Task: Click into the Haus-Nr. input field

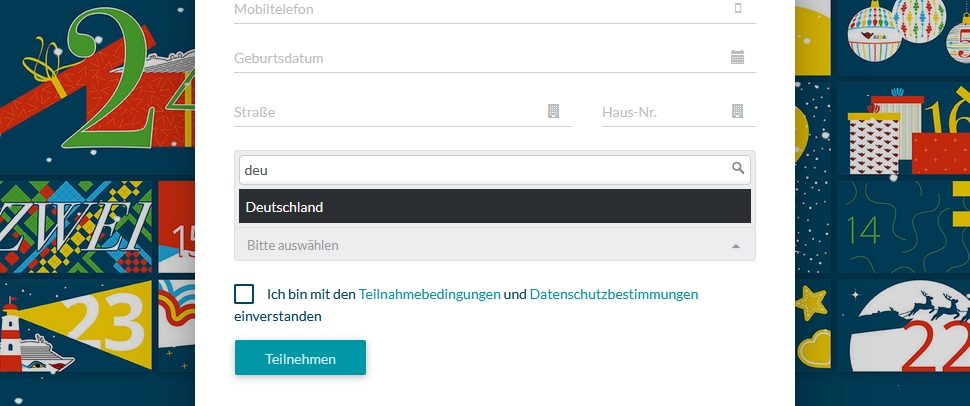Action: 660,112
